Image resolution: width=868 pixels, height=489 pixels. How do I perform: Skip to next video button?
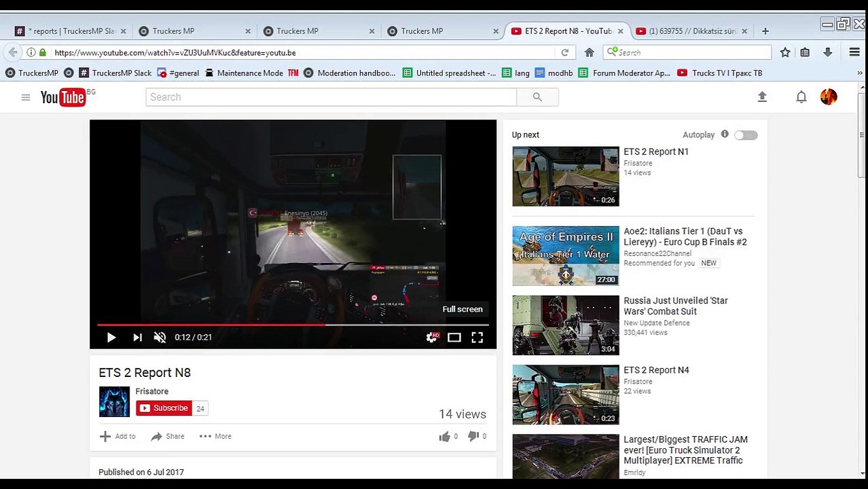(x=137, y=338)
